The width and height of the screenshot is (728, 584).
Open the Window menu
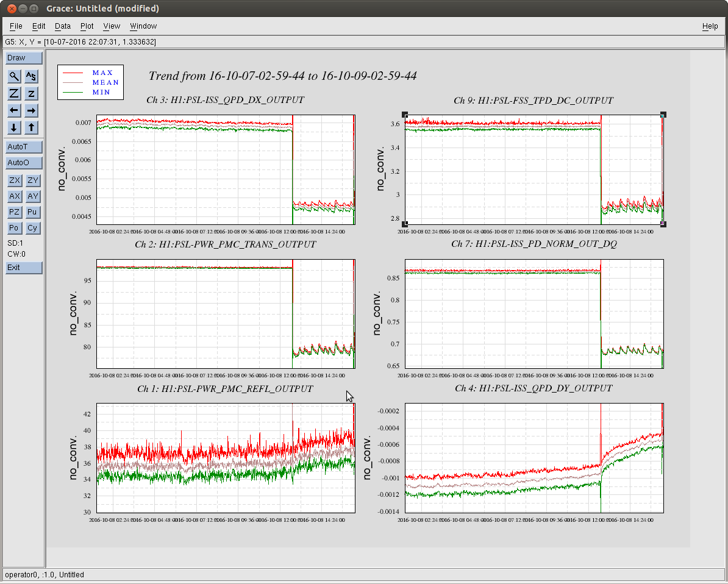(143, 26)
